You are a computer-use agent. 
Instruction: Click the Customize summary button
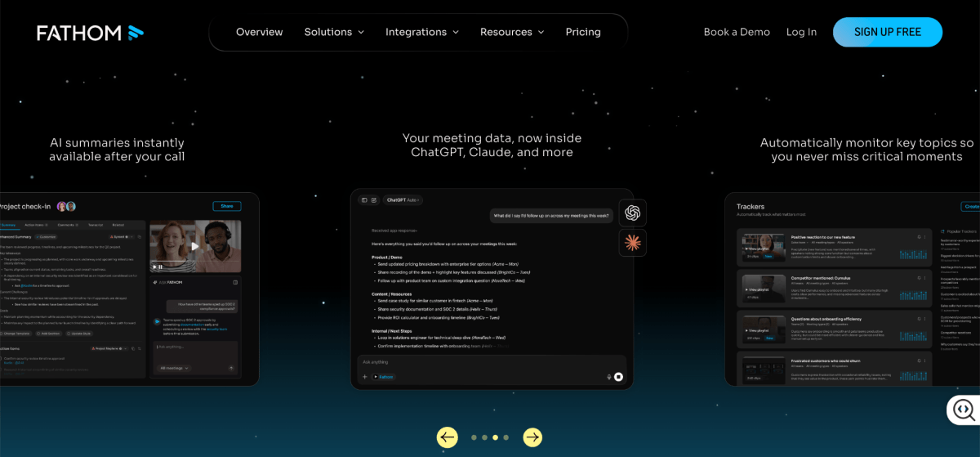click(x=47, y=237)
